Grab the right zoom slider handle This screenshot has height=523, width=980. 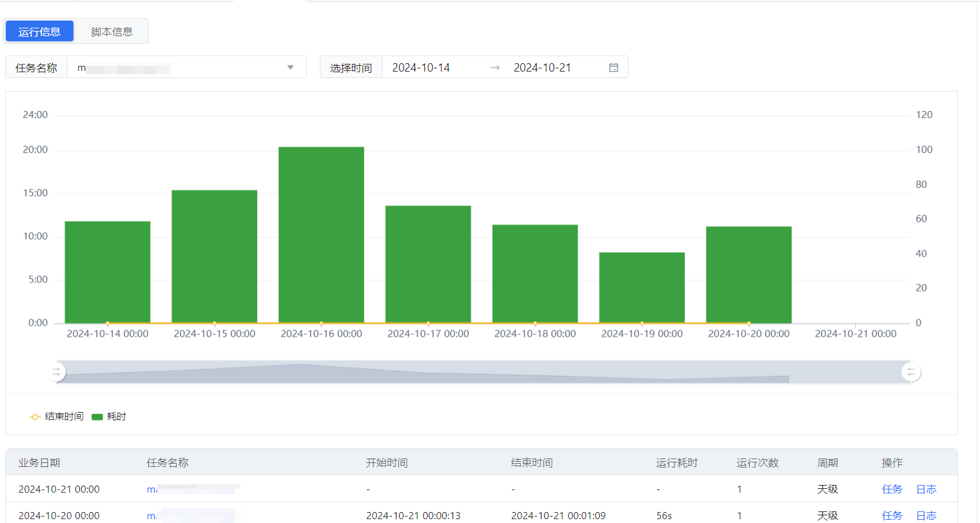910,372
